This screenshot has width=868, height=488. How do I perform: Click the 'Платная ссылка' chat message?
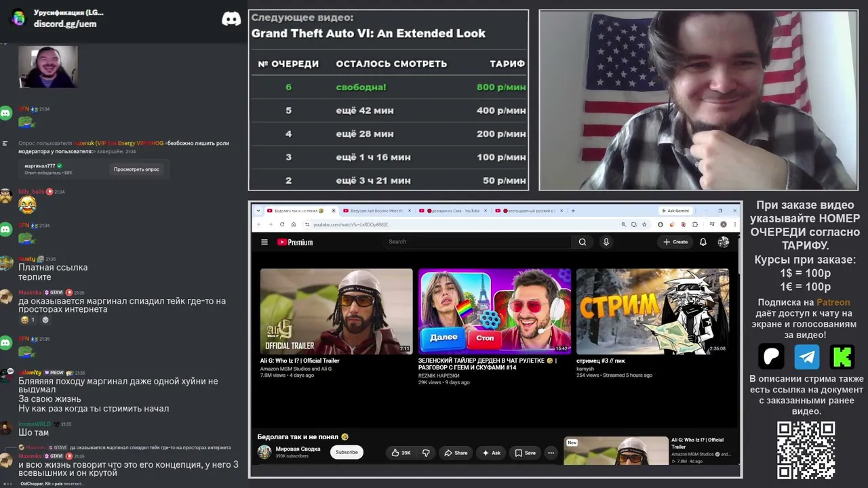[53, 267]
